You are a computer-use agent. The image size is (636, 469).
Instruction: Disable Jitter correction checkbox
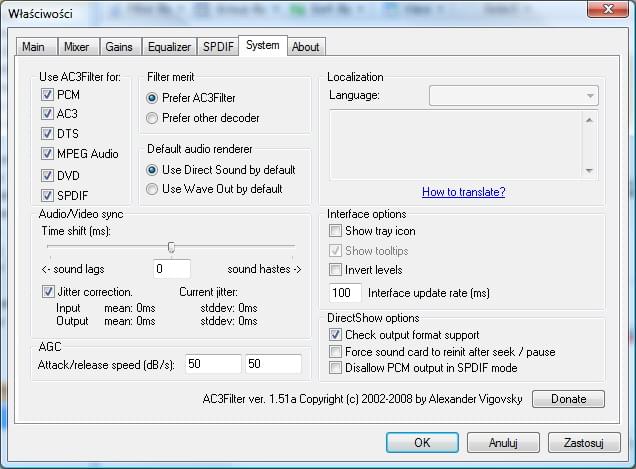click(x=48, y=291)
